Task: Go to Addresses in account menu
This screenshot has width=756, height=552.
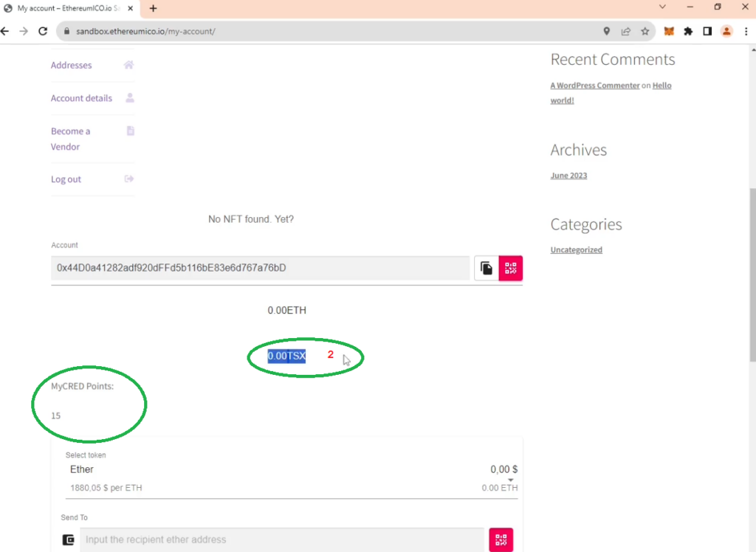Action: pyautogui.click(x=72, y=65)
